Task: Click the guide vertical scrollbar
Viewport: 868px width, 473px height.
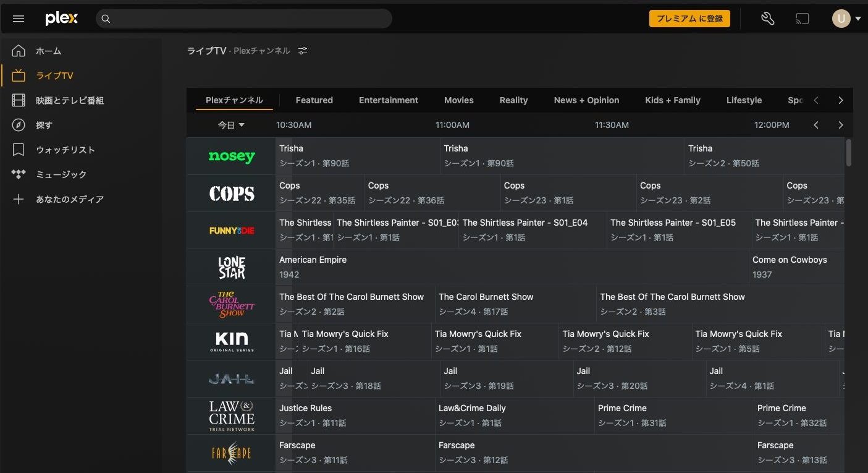Action: click(x=848, y=153)
